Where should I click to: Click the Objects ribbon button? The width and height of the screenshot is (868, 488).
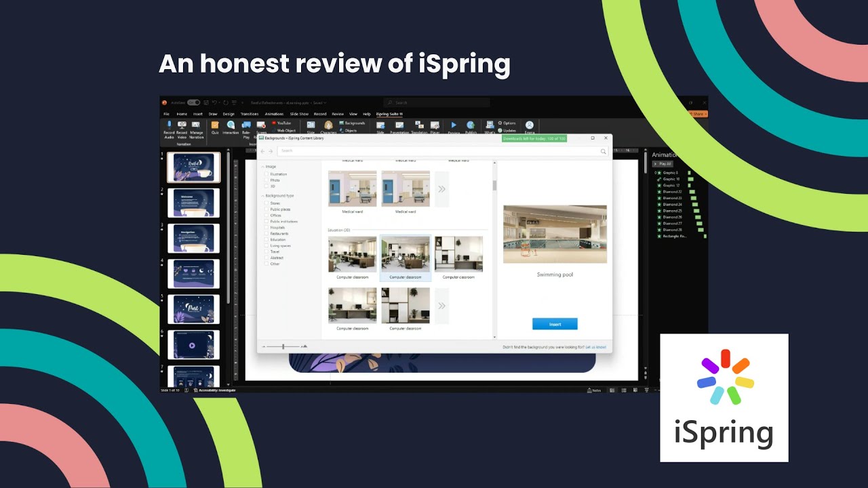pyautogui.click(x=348, y=130)
